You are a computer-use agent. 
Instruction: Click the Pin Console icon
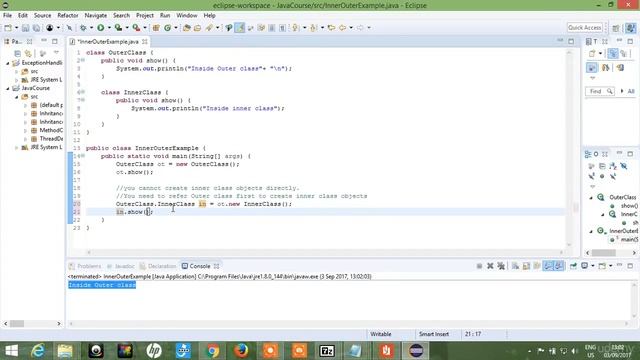(x=573, y=266)
